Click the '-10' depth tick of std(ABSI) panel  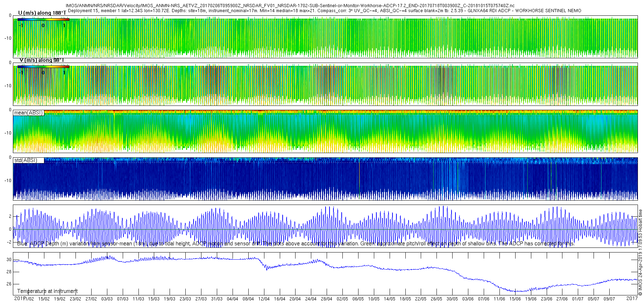pos(8,180)
